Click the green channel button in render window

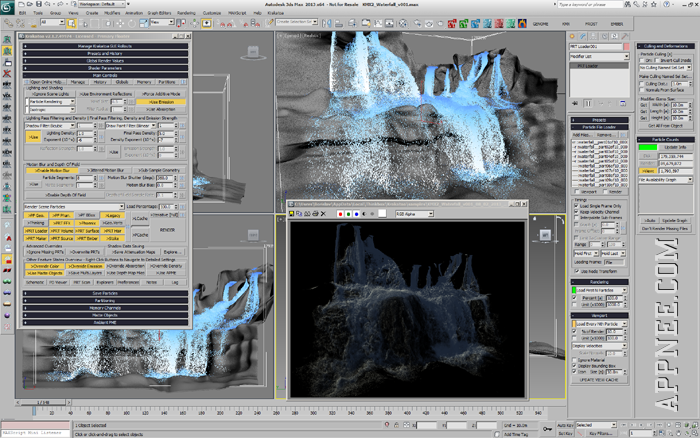[348, 214]
